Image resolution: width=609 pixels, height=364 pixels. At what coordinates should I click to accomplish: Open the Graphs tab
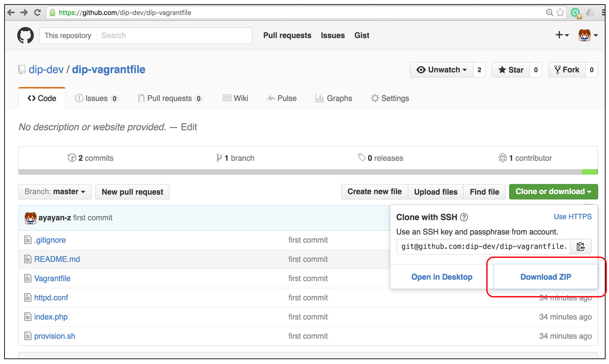(334, 98)
